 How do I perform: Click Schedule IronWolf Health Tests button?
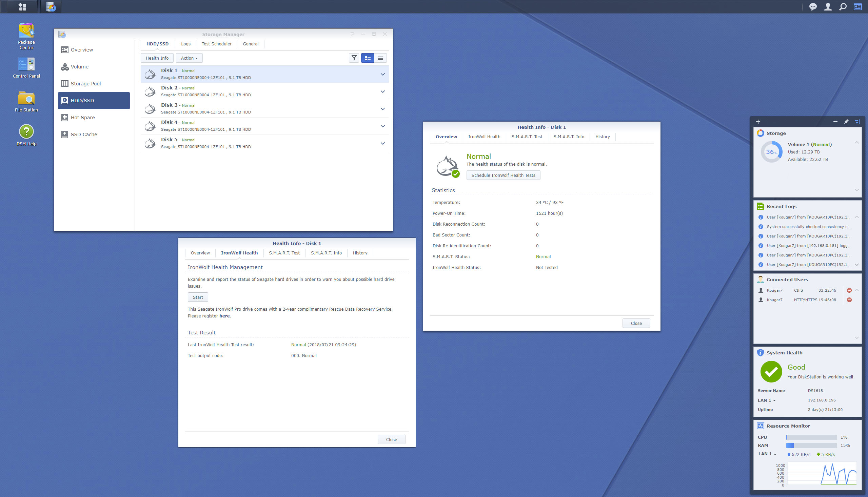pyautogui.click(x=503, y=175)
